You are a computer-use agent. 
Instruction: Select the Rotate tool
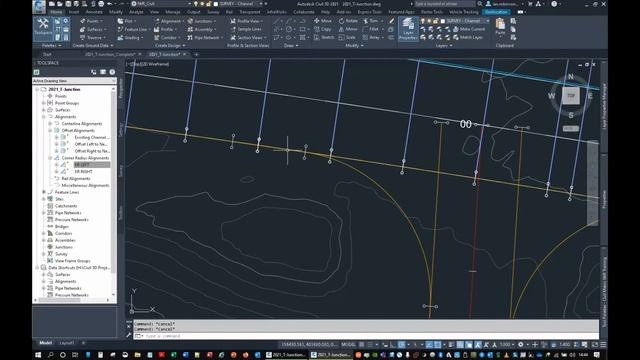pos(348,21)
